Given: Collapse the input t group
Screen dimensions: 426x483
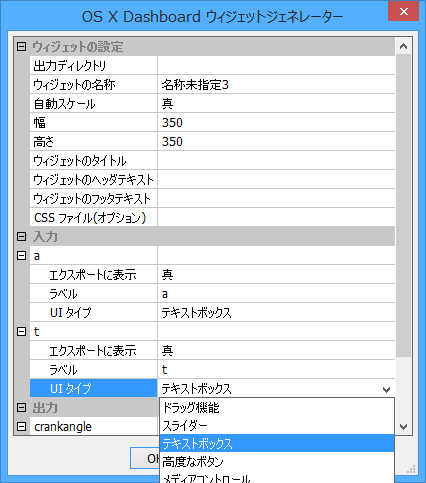Looking at the screenshot, I should click(x=21, y=331).
